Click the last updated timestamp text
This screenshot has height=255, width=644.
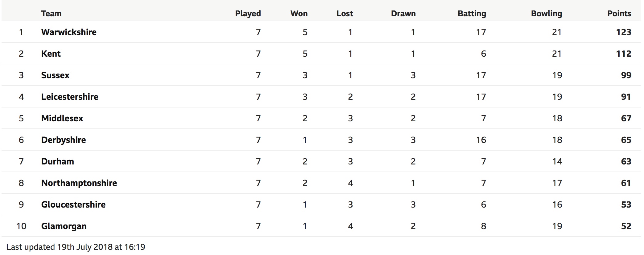76,247
